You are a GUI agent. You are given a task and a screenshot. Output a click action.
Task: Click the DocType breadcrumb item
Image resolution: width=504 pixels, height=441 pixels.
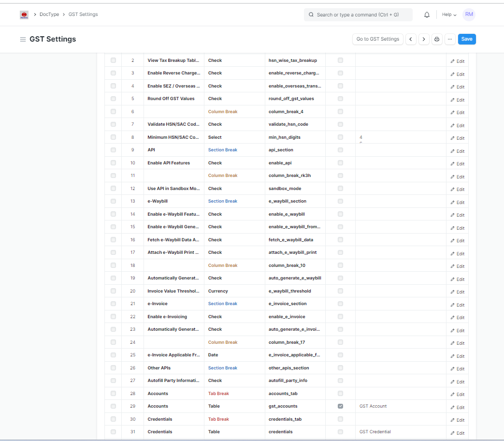[49, 15]
